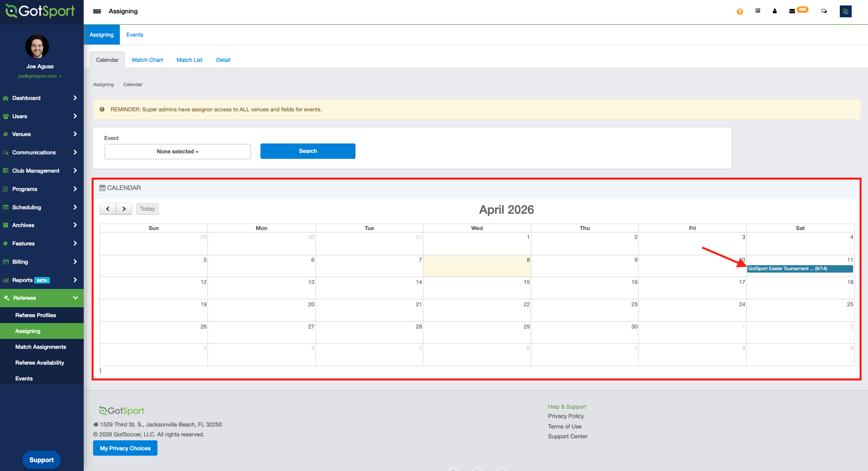Image resolution: width=868 pixels, height=471 pixels.
Task: Advance to next month with right arrow
Action: coord(124,209)
